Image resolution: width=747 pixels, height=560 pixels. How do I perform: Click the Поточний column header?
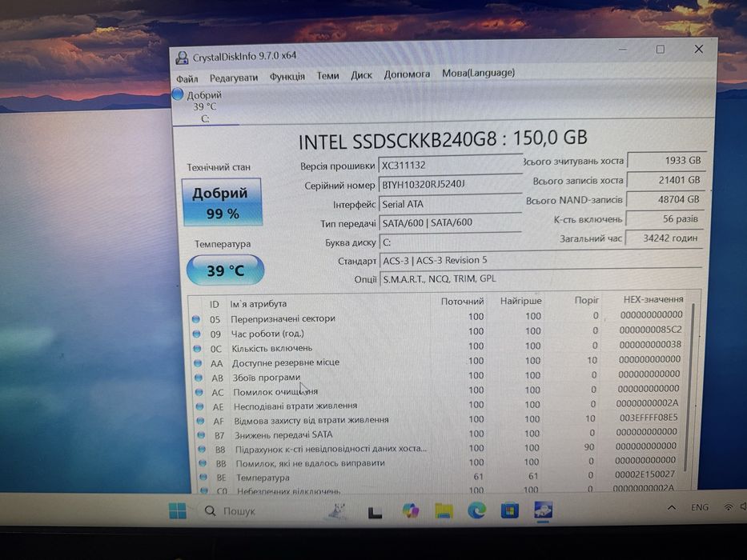pyautogui.click(x=462, y=302)
